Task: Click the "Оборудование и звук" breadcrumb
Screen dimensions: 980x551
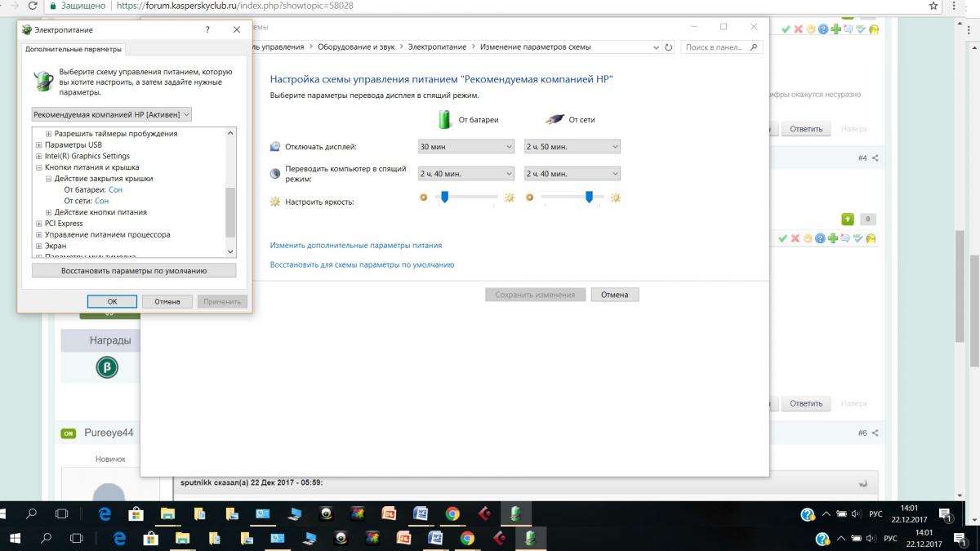Action: pyautogui.click(x=356, y=47)
